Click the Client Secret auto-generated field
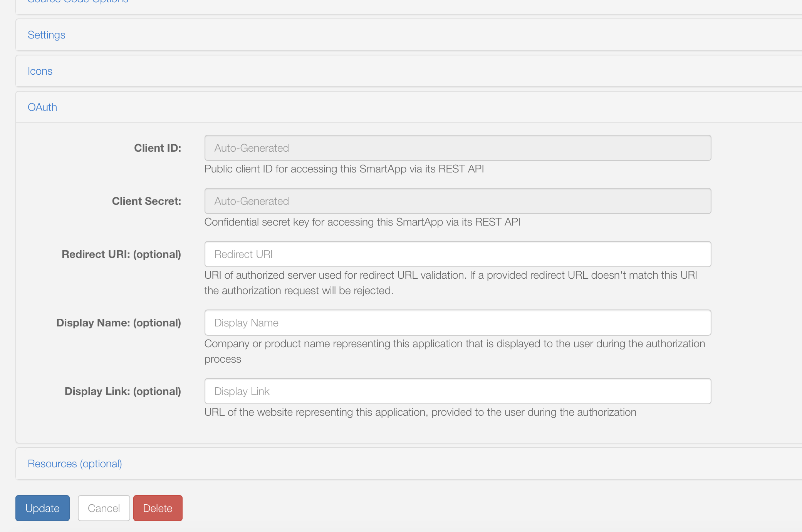Viewport: 802px width, 532px height. coord(457,201)
